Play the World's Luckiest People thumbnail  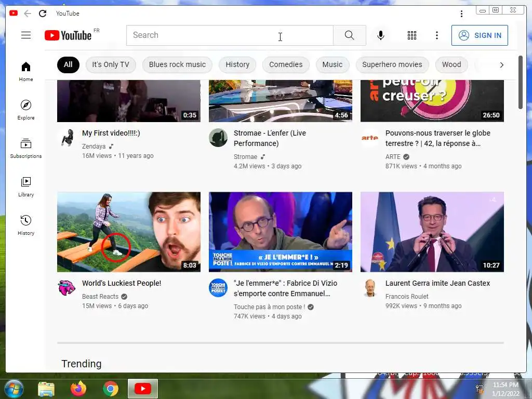point(129,232)
